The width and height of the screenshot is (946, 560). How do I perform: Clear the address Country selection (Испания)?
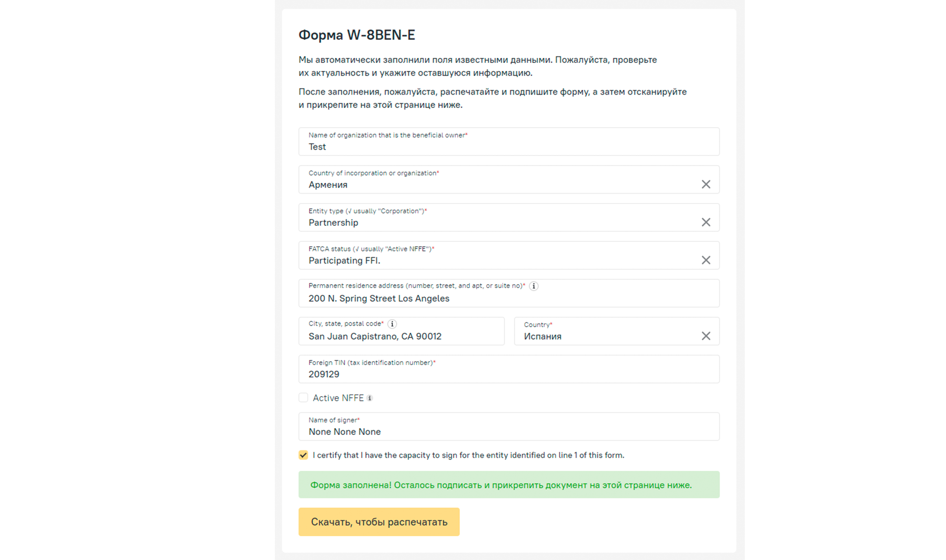tap(706, 336)
